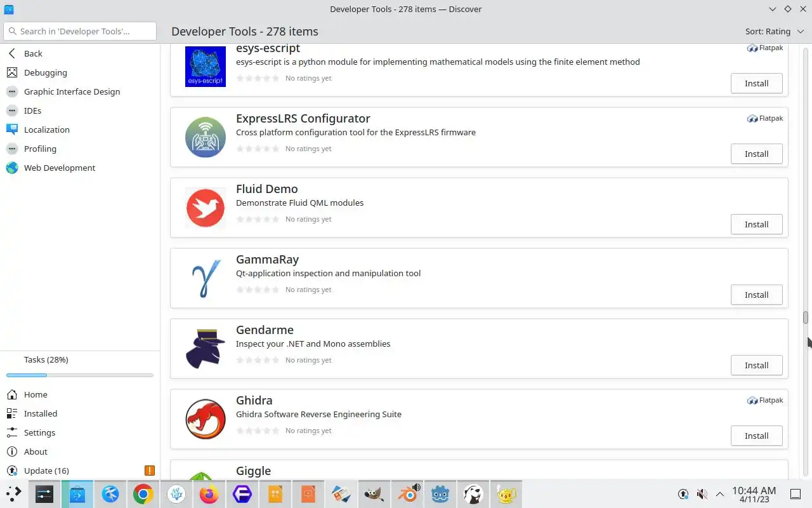Screen dimensions: 812x508
Task: Click the star rating row under Ghidra
Action: click(258, 431)
